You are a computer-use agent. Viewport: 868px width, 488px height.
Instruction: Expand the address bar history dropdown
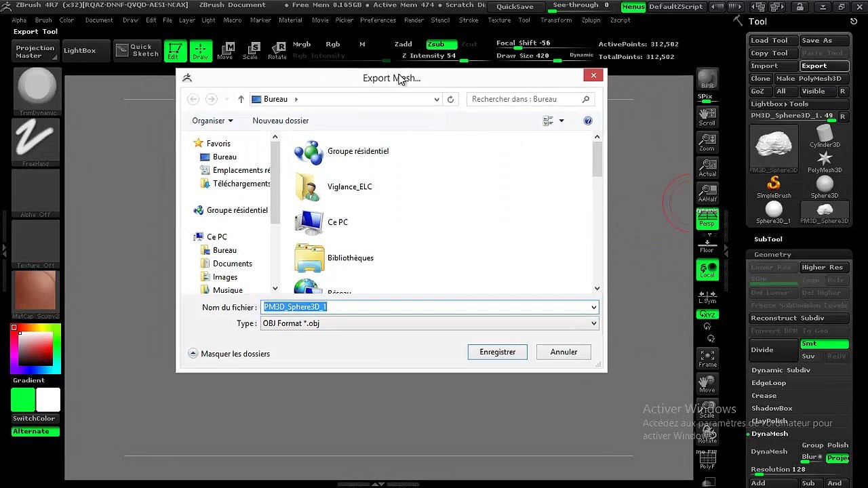(437, 99)
